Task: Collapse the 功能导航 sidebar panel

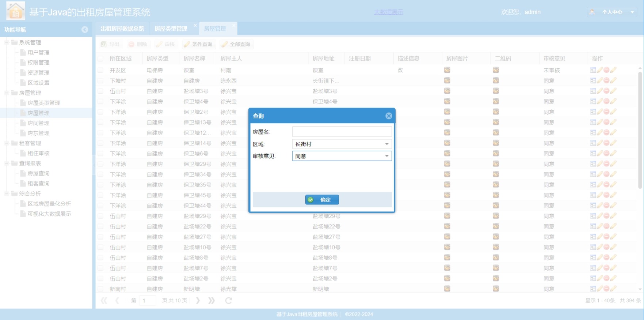Action: coord(85,30)
